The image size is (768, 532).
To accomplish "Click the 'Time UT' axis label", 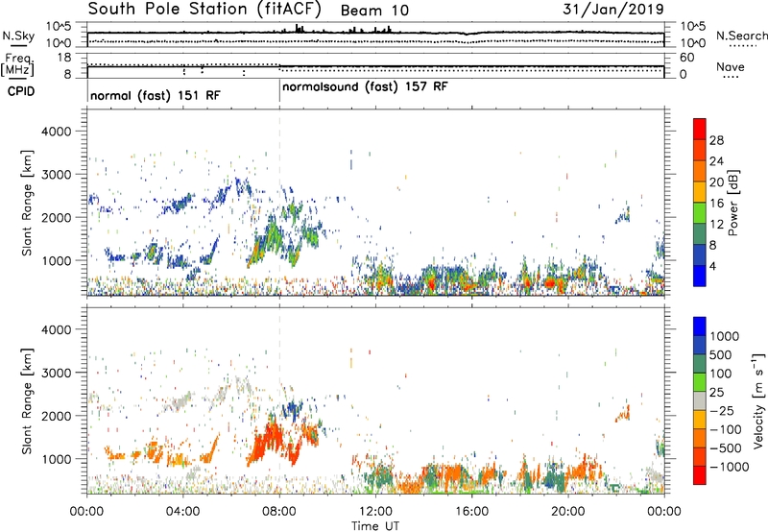I will [x=375, y=526].
